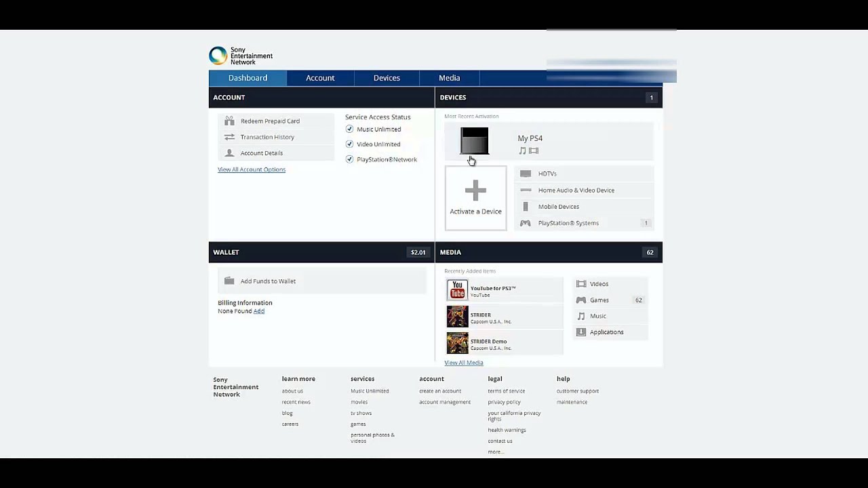Open the footer customer support link
The width and height of the screenshot is (868, 488).
578,391
